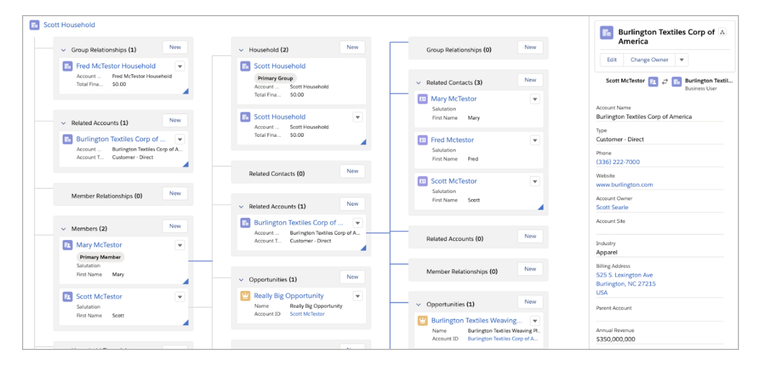The width and height of the screenshot is (768, 372).
Task: Collapse the Members (2) section
Action: coord(63,229)
